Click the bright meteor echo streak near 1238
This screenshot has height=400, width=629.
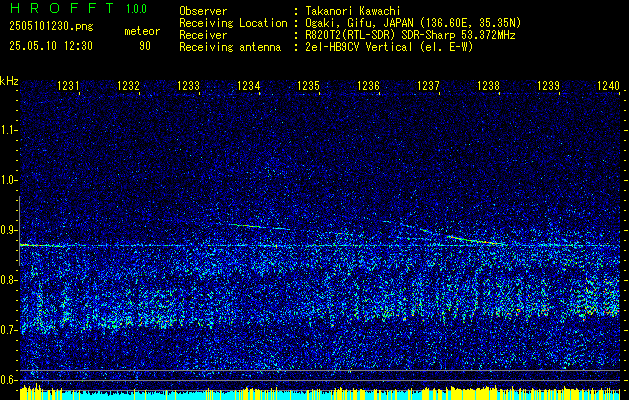474,240
